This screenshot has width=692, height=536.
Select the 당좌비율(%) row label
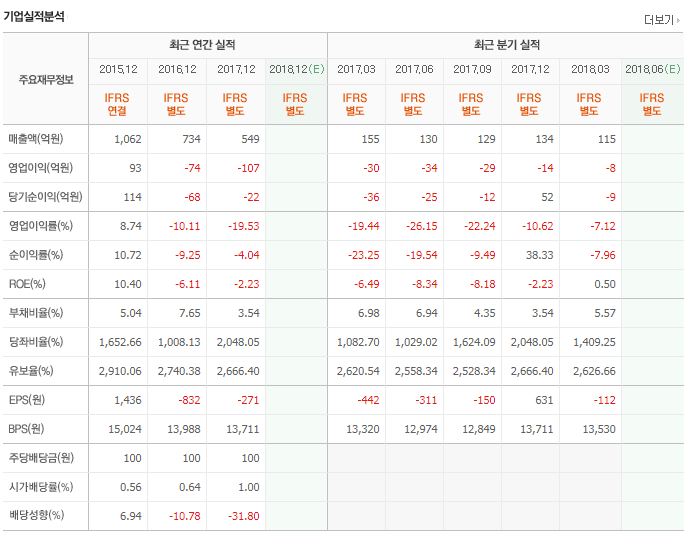pos(36,342)
